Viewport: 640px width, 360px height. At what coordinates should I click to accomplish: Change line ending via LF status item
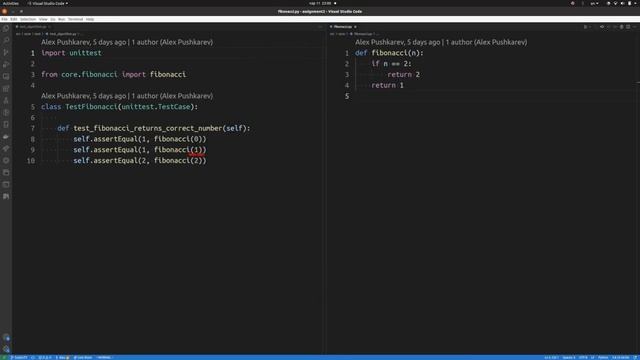[593, 357]
